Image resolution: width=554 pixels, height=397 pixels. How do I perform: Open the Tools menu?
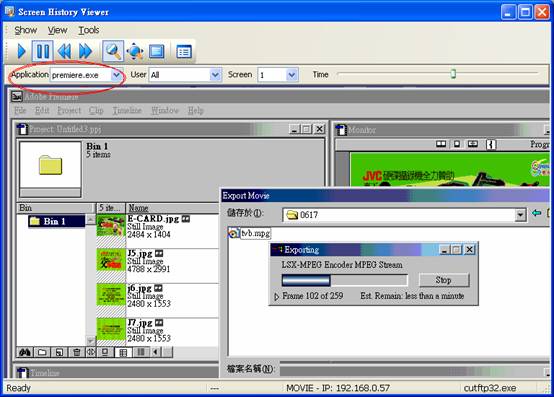[x=88, y=30]
